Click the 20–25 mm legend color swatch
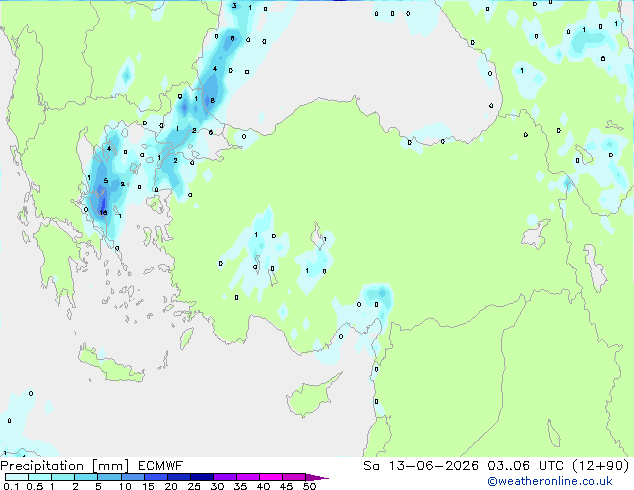The image size is (634, 490). (x=178, y=477)
